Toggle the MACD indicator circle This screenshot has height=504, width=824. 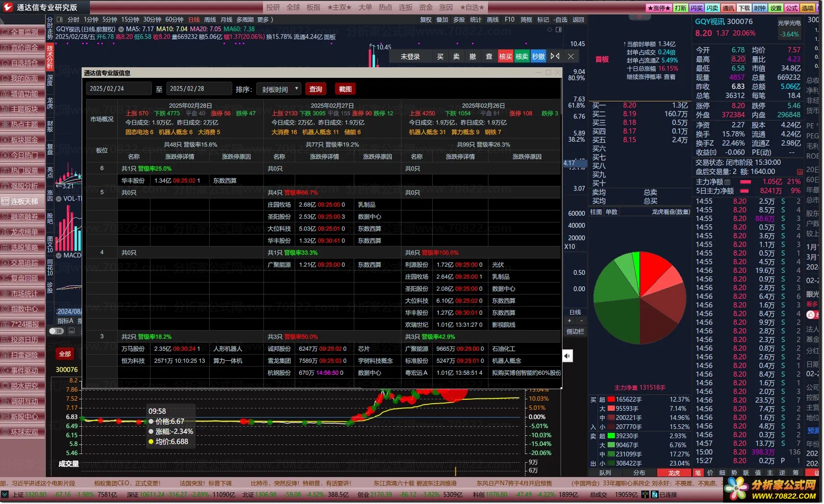[59, 255]
